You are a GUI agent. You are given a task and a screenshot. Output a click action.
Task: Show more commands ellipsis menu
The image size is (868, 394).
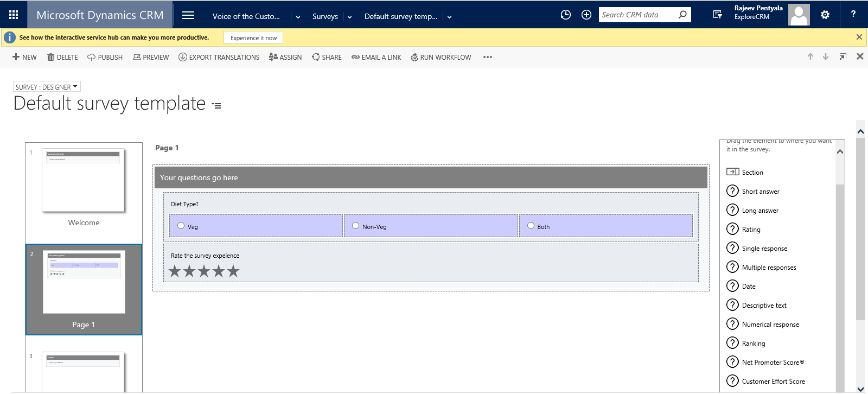(x=487, y=57)
